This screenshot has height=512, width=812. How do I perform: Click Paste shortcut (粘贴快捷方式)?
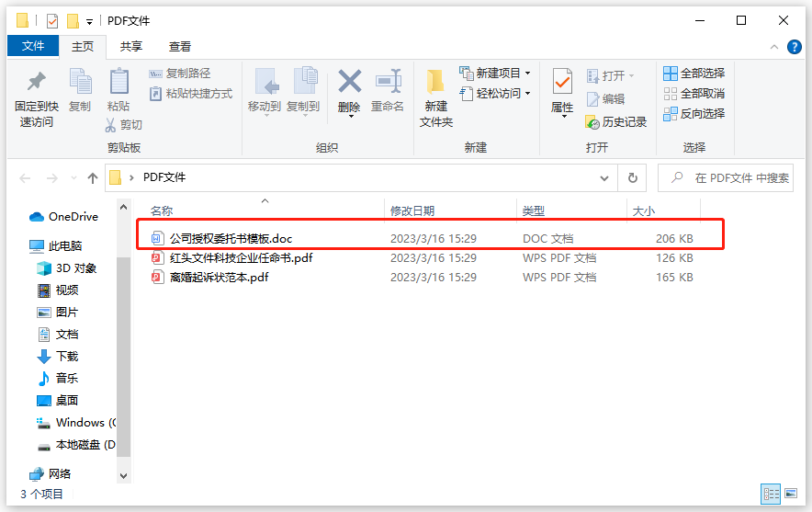click(190, 94)
